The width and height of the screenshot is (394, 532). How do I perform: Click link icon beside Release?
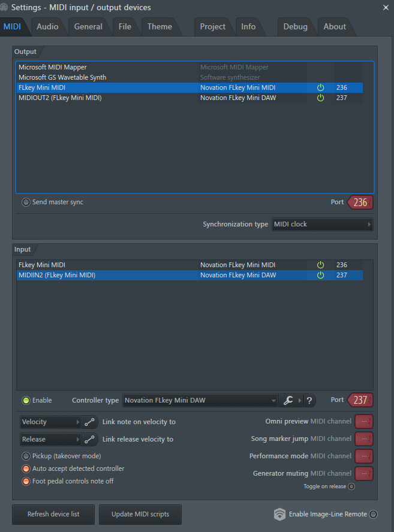click(x=90, y=439)
